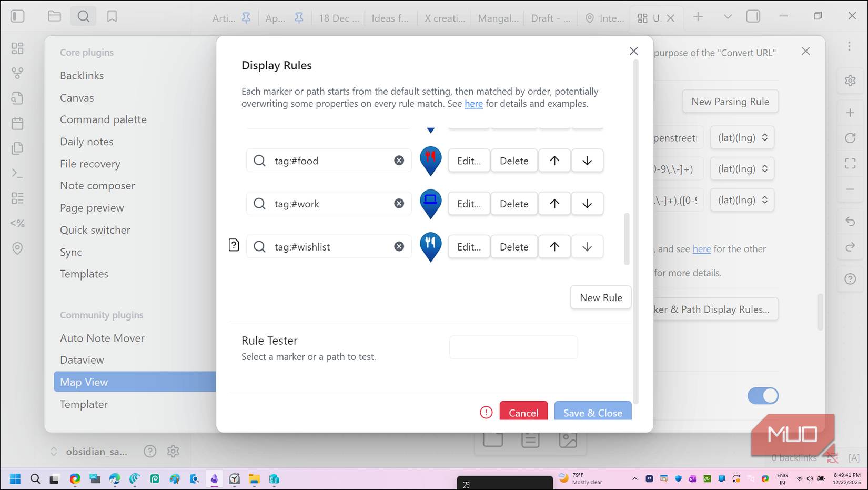Click the zoom to fit icon
868x490 pixels.
850,164
